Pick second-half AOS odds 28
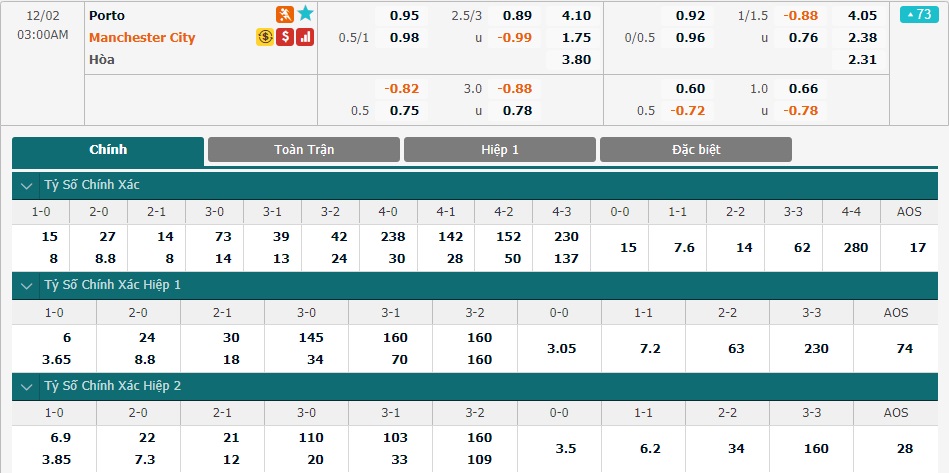Screen dimensions: 949x473 (896, 449)
